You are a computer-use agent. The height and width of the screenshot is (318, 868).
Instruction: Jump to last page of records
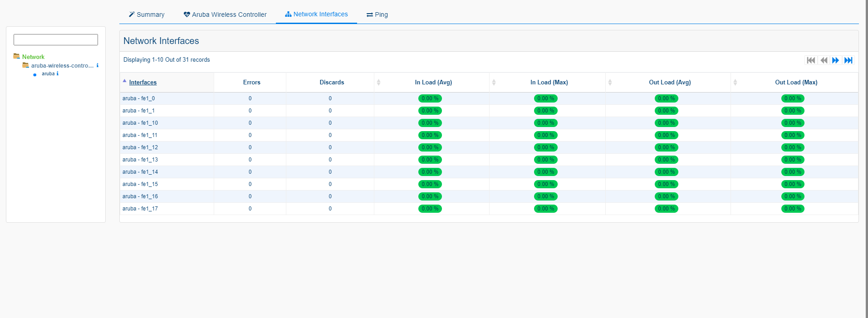click(x=848, y=60)
